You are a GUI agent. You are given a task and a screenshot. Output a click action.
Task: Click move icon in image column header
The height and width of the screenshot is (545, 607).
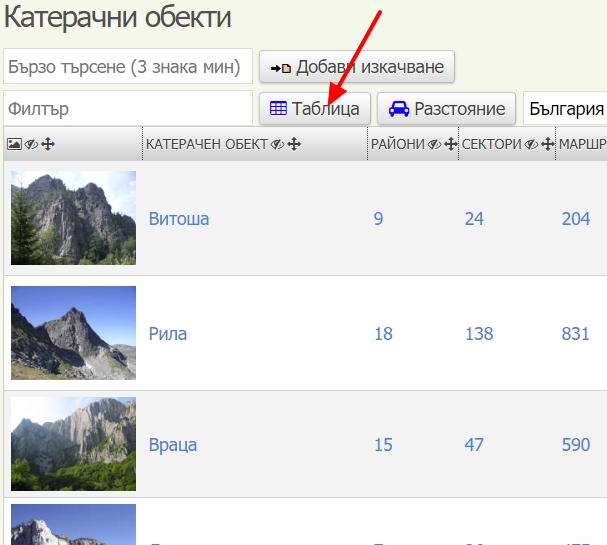48,144
